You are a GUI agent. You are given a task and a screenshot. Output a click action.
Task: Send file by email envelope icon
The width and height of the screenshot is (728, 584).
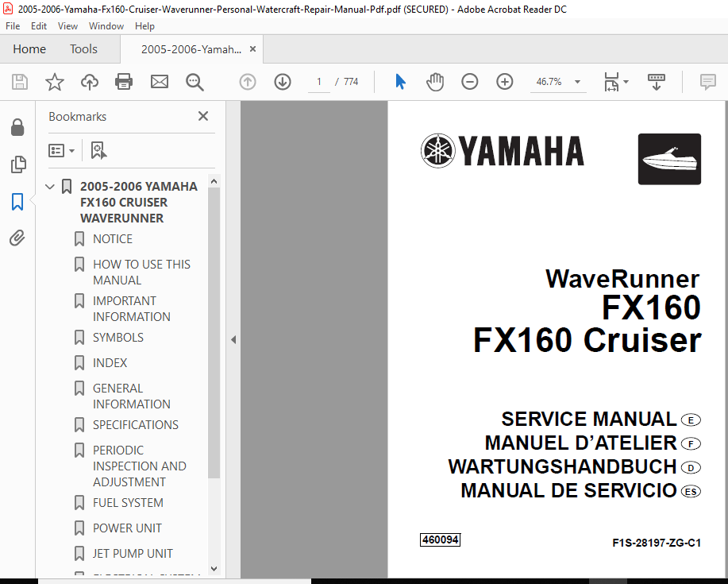(160, 82)
